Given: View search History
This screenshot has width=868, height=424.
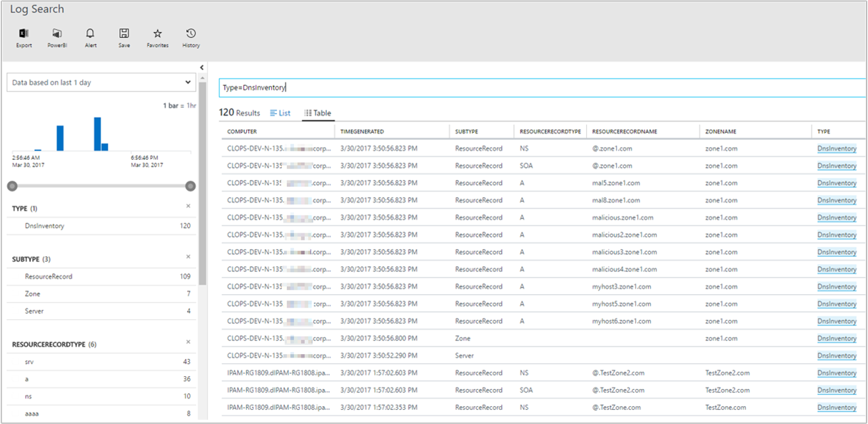Looking at the screenshot, I should [190, 36].
